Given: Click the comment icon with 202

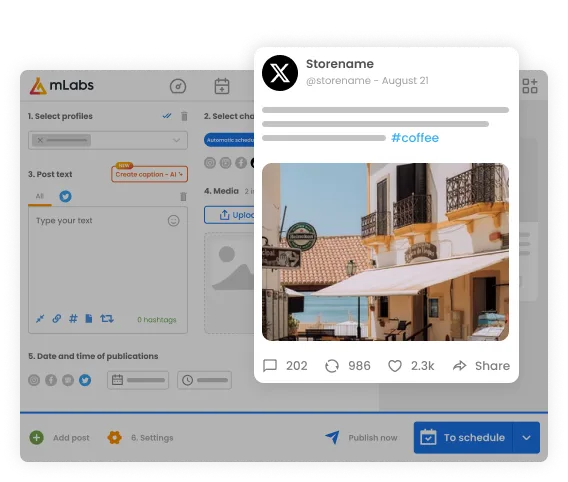Looking at the screenshot, I should pos(270,366).
